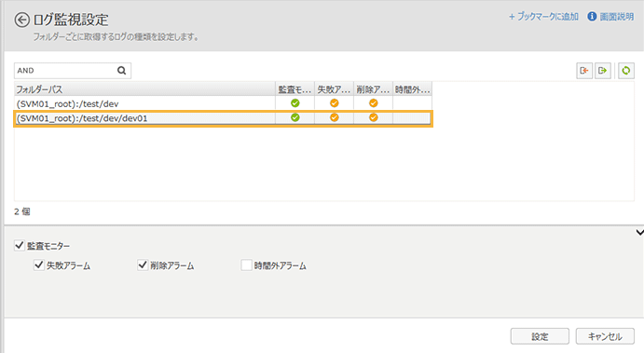Click 削除アラーム status icon in /test/dev row
The image size is (644, 353).
coord(374,103)
